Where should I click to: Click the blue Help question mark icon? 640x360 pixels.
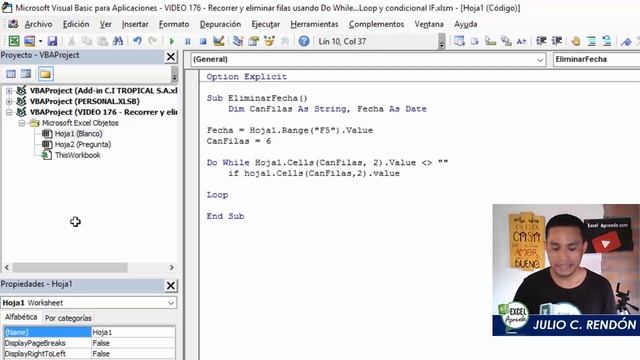pyautogui.click(x=304, y=41)
